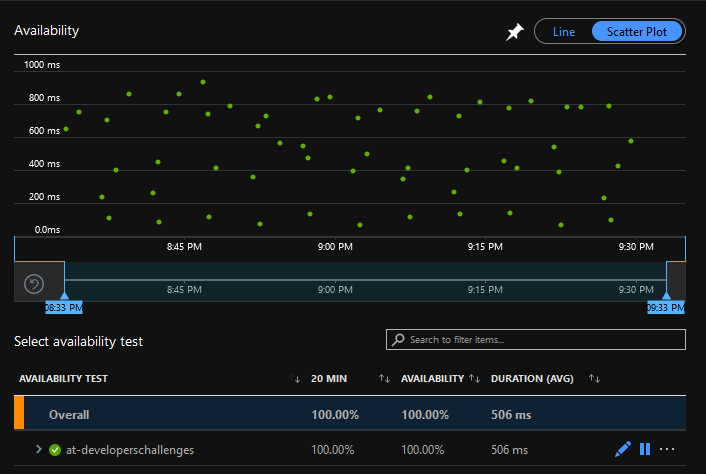Expand the at-developerschallenges test row
706x474 pixels.
[38, 449]
